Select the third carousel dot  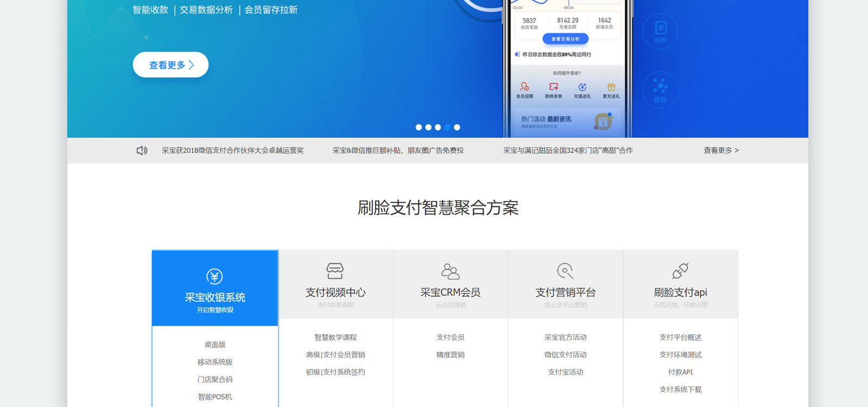coord(438,128)
